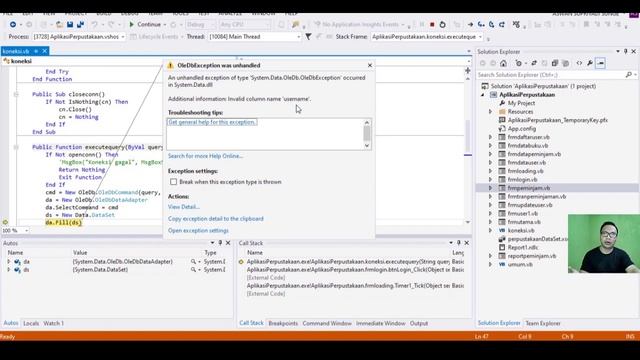Viewport: 640px width, 360px height.
Task: Toggle thread filter funnel icon
Action: tap(308, 37)
